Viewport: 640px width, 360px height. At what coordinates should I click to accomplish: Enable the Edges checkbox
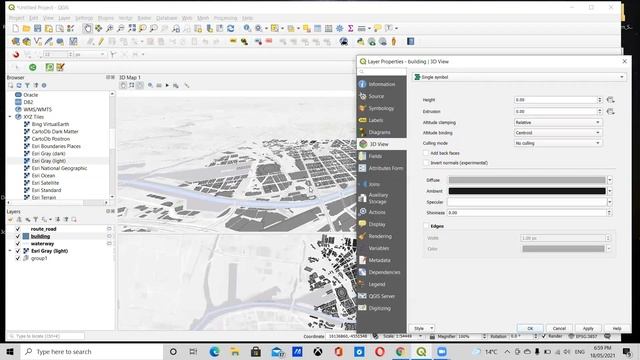(426, 226)
